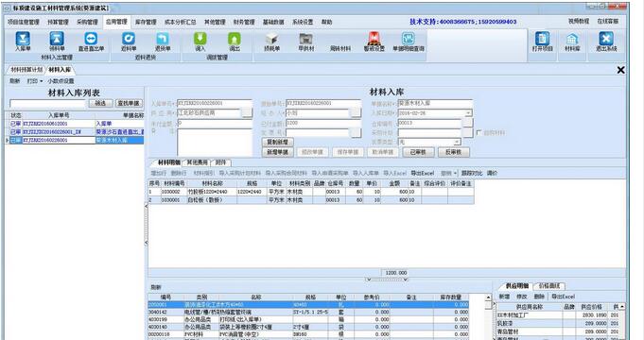Click the lookup button beside 仓库编号 field
644x340 pixels.
point(468,123)
